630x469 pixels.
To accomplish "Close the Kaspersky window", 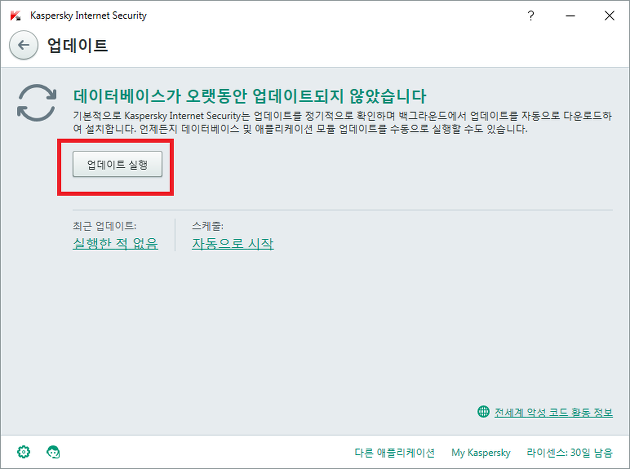I will coord(609,16).
